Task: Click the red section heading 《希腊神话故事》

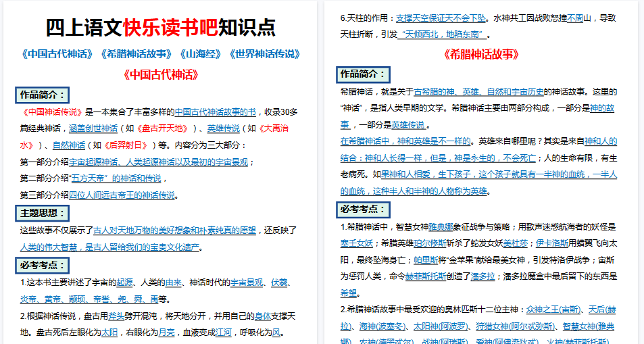Action: point(481,54)
